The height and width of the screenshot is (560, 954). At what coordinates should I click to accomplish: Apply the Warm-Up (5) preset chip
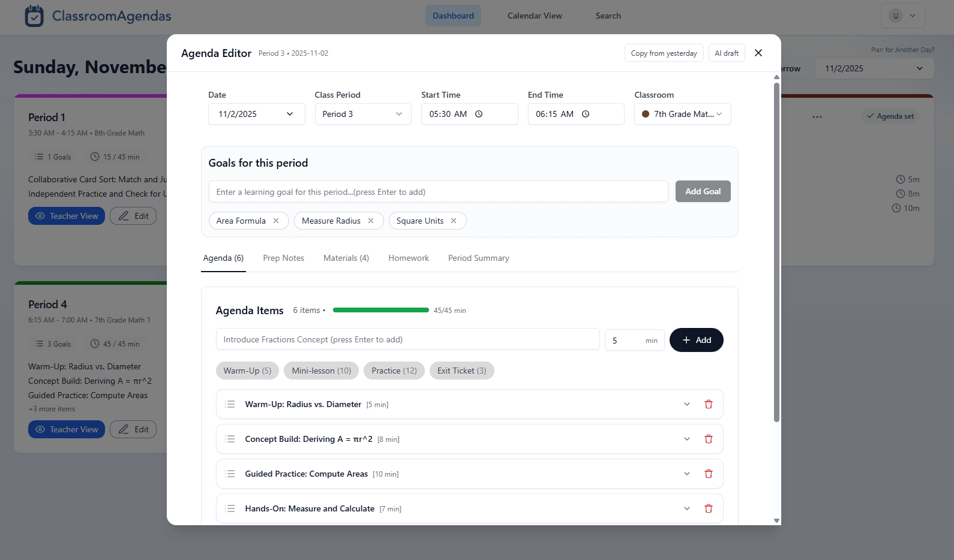coord(247,371)
